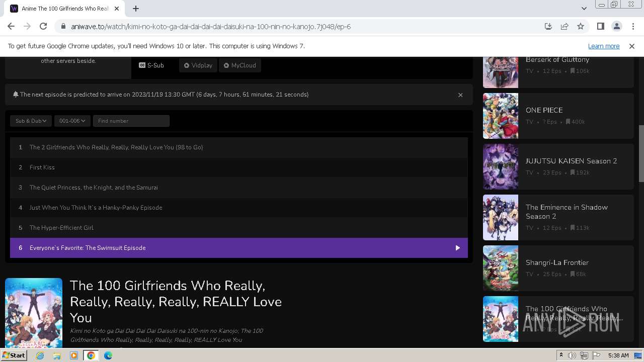Focus the Find number field
The image size is (644, 362).
point(131,121)
